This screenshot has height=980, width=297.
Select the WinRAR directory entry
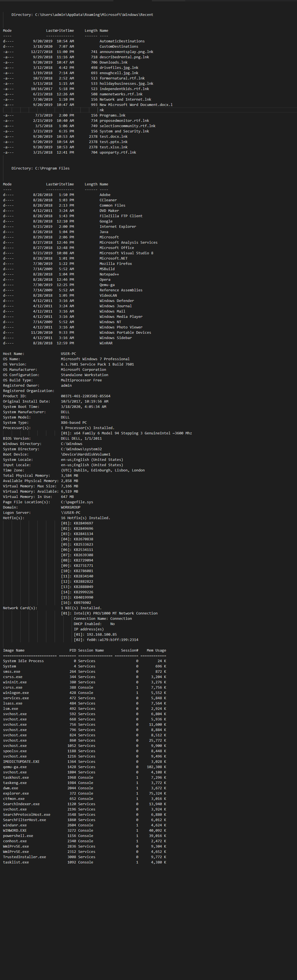(106, 343)
